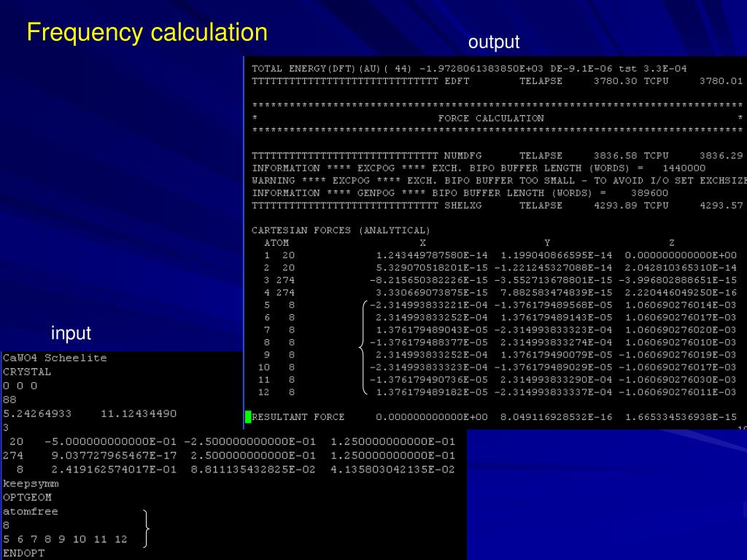Click the 'TOTAL ENERGY(DFT)(AU)' line
This screenshot has height=560, width=747.
pos(469,69)
